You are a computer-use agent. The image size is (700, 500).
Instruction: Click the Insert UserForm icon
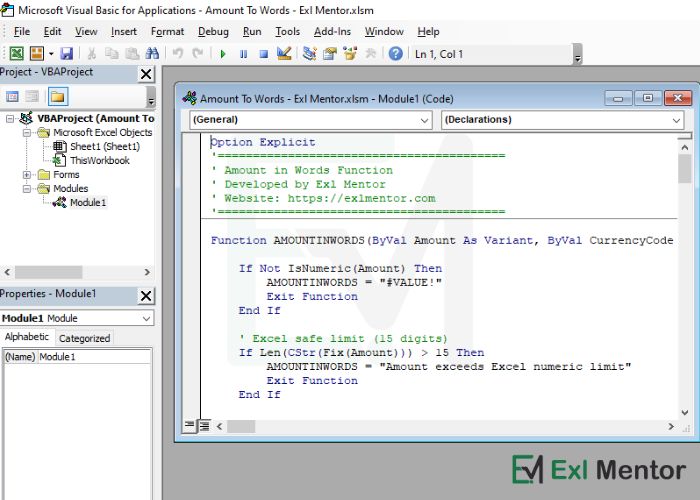(x=37, y=54)
